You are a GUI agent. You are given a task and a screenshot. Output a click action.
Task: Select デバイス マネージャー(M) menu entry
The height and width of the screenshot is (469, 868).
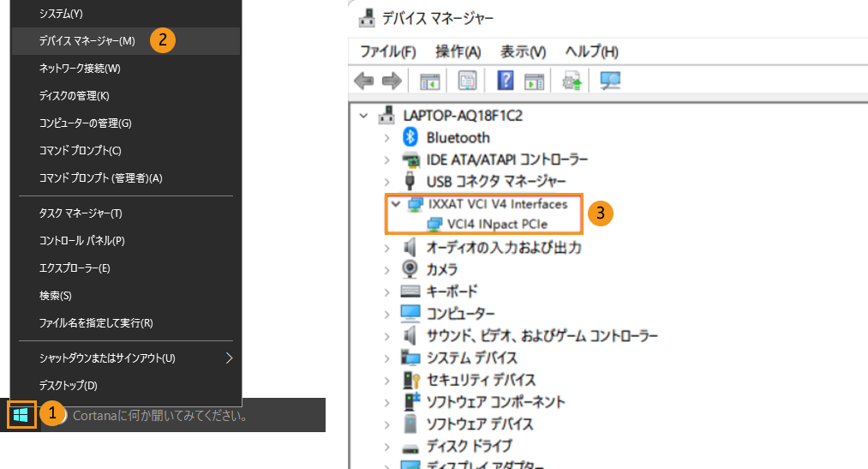click(126, 41)
